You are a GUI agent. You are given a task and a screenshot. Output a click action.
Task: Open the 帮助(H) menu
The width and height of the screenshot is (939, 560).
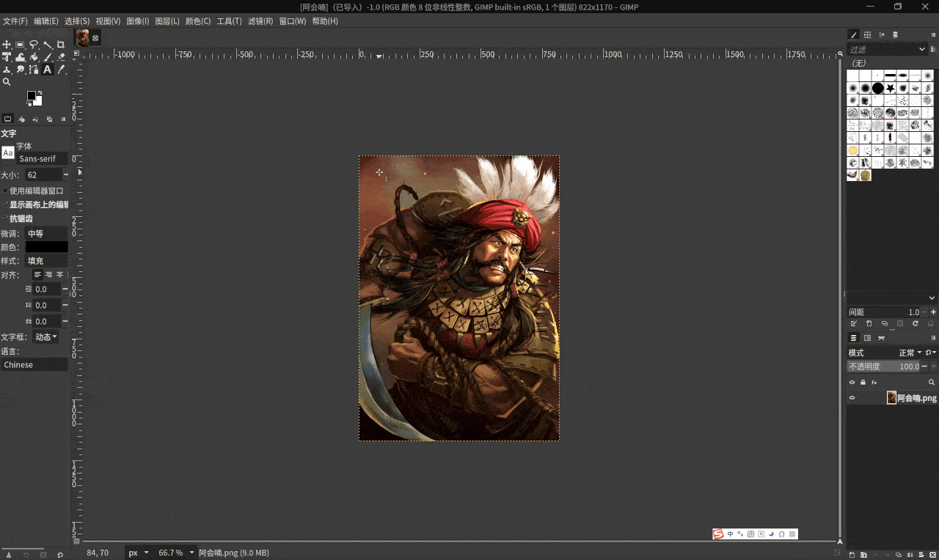click(325, 21)
